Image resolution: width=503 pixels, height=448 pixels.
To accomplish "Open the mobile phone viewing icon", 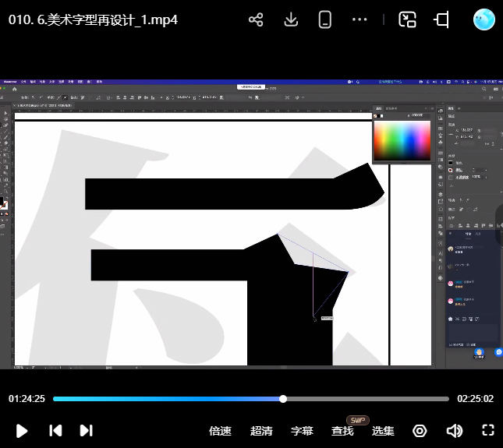I will (325, 19).
